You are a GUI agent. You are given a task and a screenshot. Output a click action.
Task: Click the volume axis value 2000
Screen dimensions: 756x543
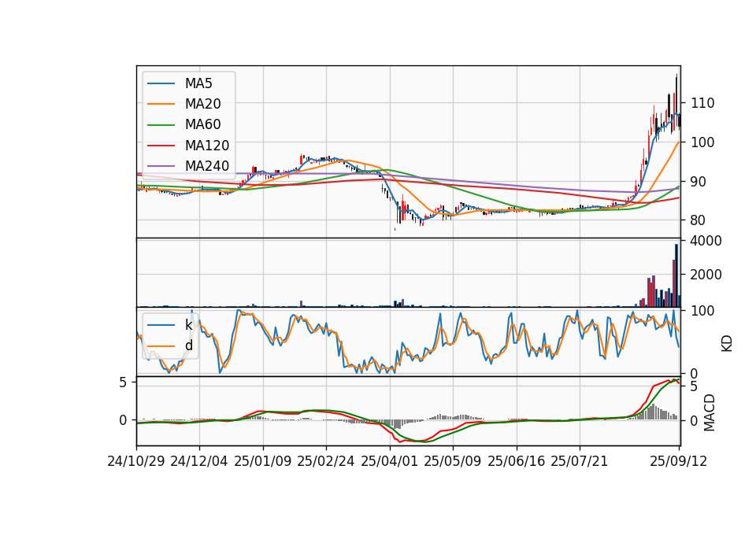pyautogui.click(x=706, y=275)
